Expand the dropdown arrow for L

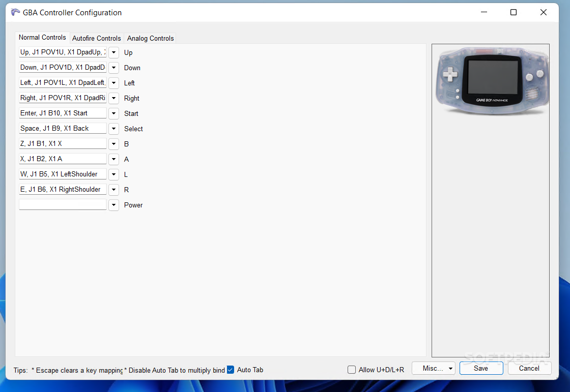click(114, 174)
